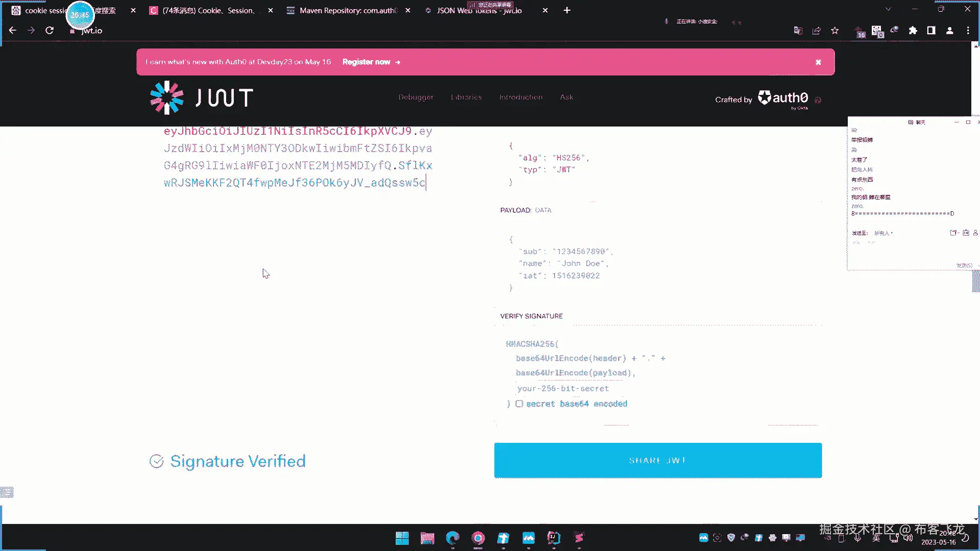The width and height of the screenshot is (980, 551).
Task: Bookmark this page with star icon
Action: pos(835,31)
